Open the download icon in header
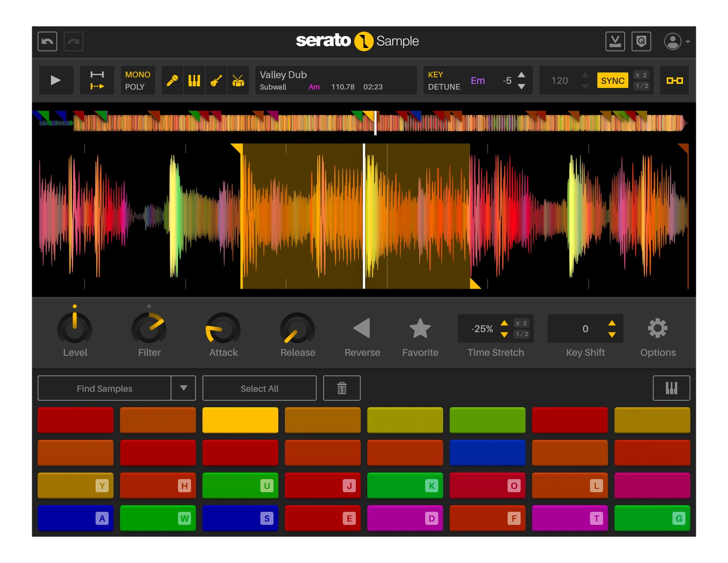Viewport: 728px width, 563px height. pyautogui.click(x=615, y=41)
